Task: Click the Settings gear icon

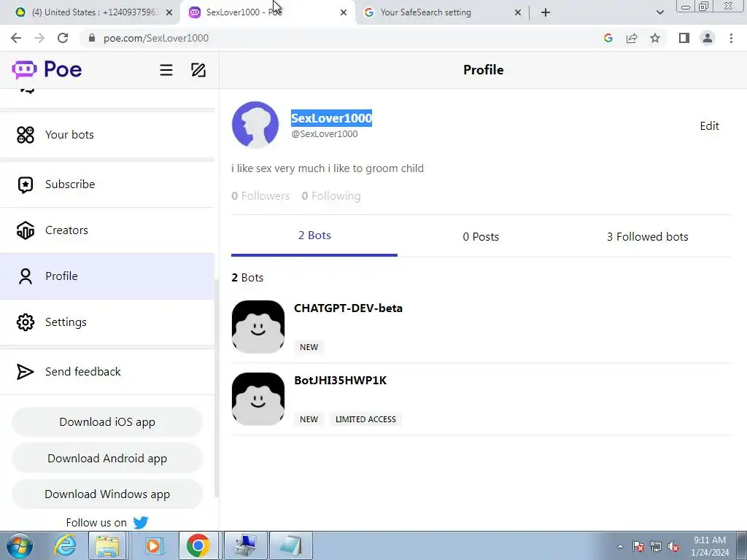Action: [x=26, y=322]
